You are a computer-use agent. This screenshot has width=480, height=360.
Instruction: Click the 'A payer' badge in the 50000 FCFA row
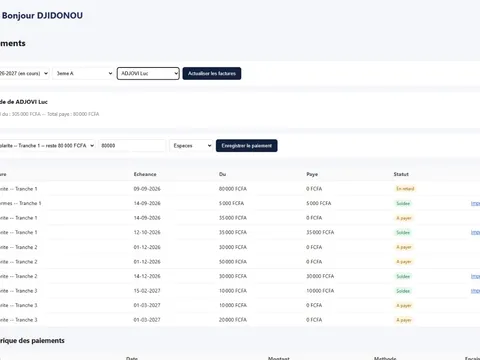[x=404, y=262]
